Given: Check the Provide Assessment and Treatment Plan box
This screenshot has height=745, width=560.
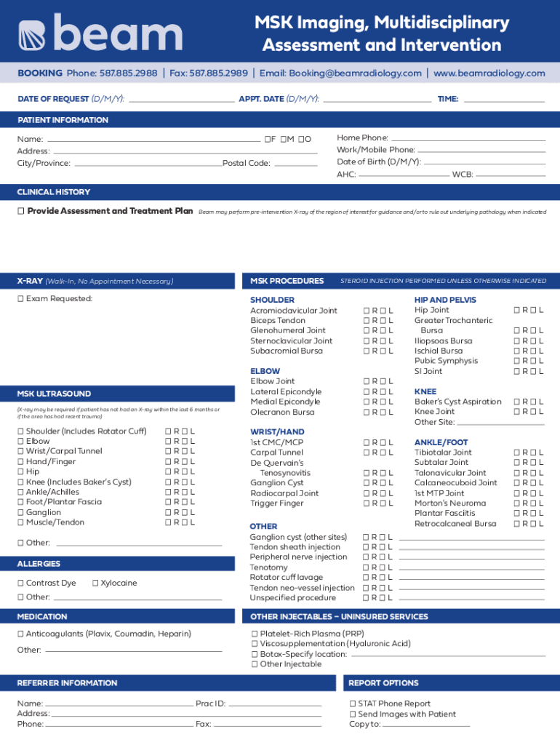Looking at the screenshot, I should click(x=21, y=211).
